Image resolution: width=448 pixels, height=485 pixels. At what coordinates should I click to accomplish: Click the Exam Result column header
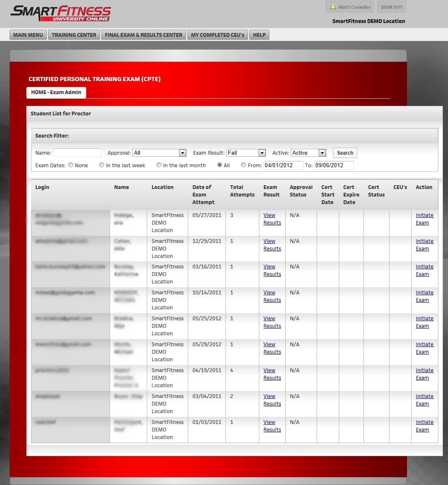(x=271, y=191)
